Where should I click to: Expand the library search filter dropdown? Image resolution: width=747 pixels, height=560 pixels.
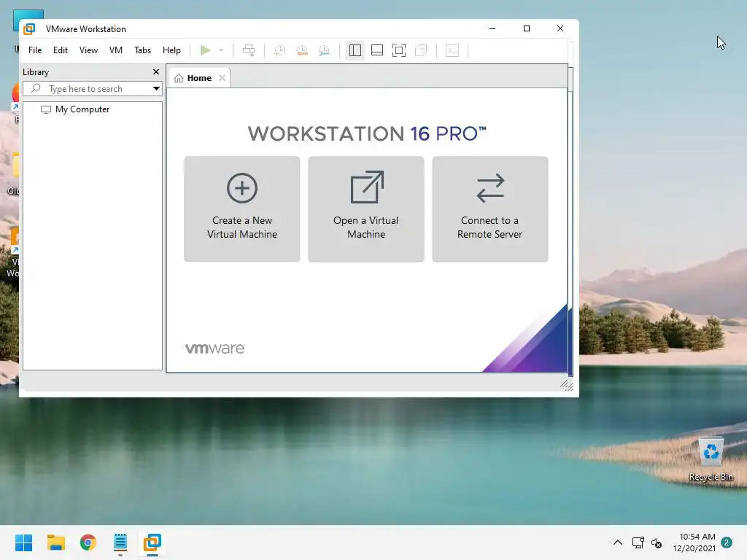[156, 88]
